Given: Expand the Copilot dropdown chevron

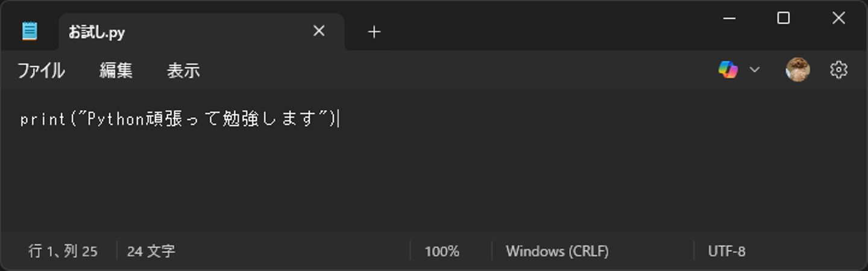Looking at the screenshot, I should coord(755,70).
